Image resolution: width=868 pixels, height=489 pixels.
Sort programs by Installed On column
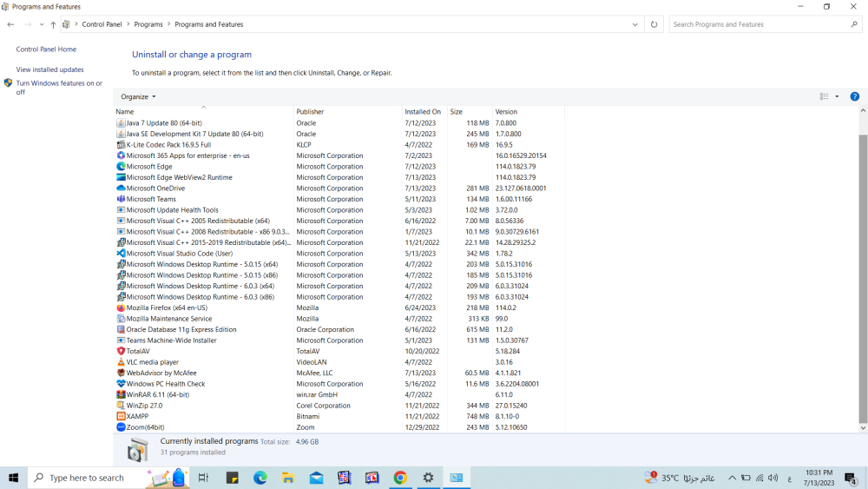tap(423, 112)
